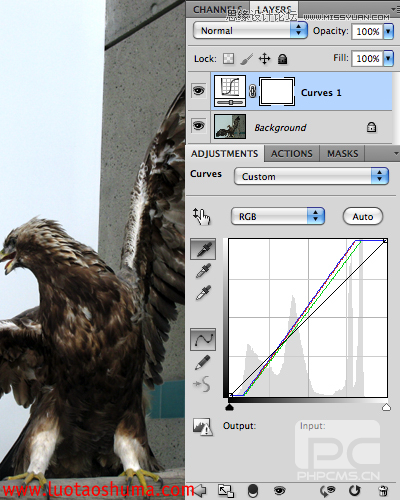
Task: Select the Curves 1 layer mask thumbnail
Action: coord(277,91)
